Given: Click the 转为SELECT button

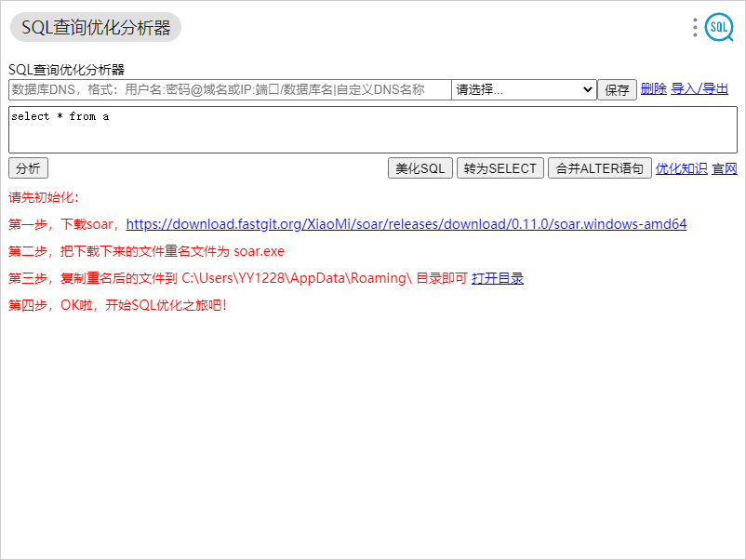Looking at the screenshot, I should click(x=500, y=168).
